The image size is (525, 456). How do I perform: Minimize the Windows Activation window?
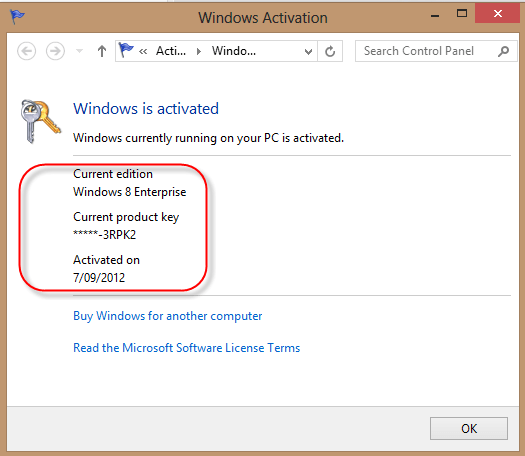435,16
